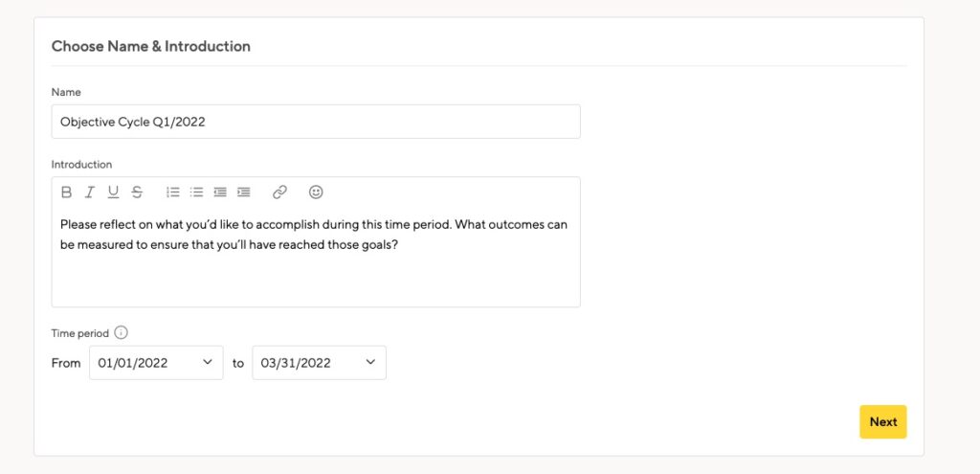Screen dimensions: 980x474
Task: Click the Next button
Action: pyautogui.click(x=883, y=422)
